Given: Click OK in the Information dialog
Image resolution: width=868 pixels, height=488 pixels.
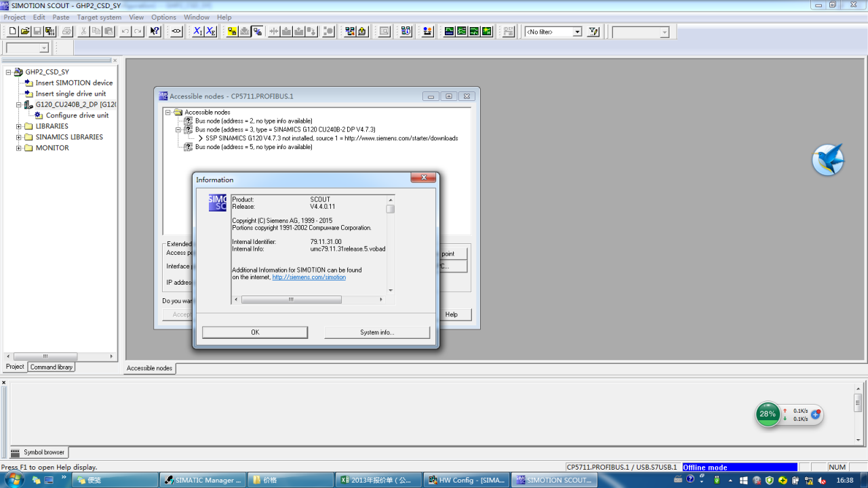Looking at the screenshot, I should pos(255,332).
